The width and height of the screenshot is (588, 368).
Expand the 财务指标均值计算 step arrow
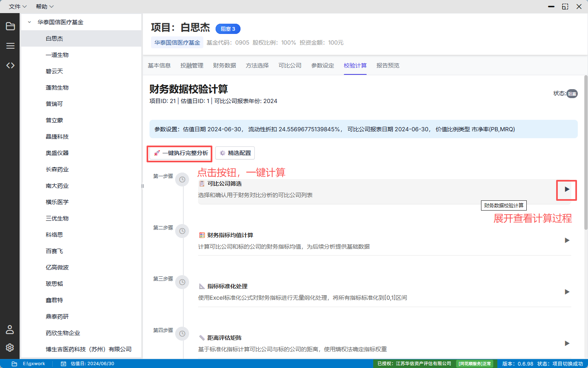(567, 240)
